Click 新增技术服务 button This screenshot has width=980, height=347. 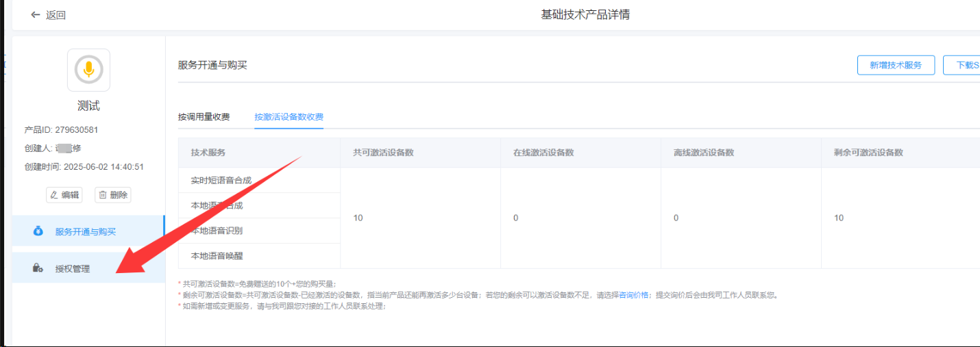[x=896, y=65]
